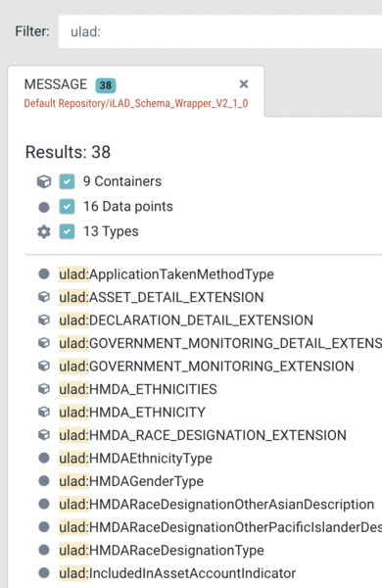This screenshot has width=382, height=588.
Task: Click the data point dot icon beside 16 Data points
Action: click(x=44, y=207)
